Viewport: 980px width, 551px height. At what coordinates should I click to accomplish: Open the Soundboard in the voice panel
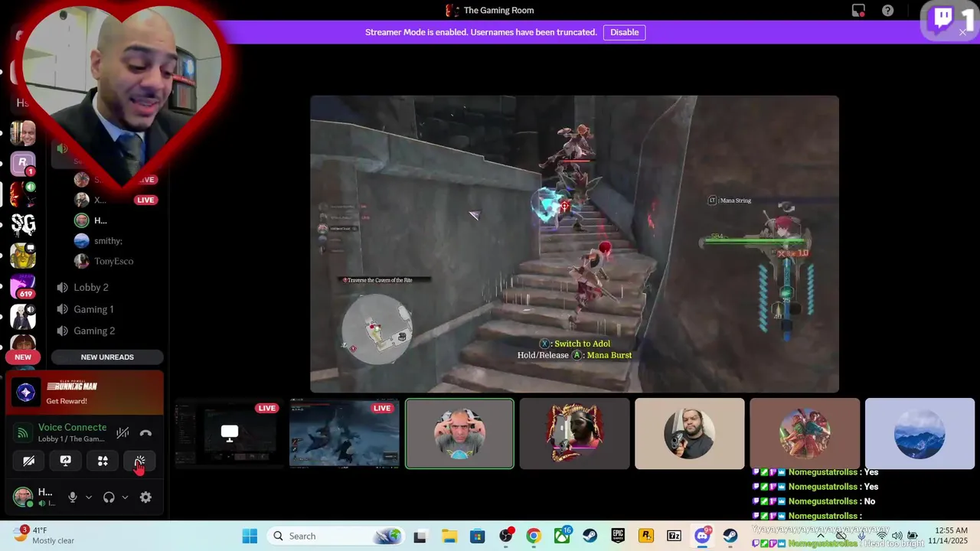click(x=140, y=461)
